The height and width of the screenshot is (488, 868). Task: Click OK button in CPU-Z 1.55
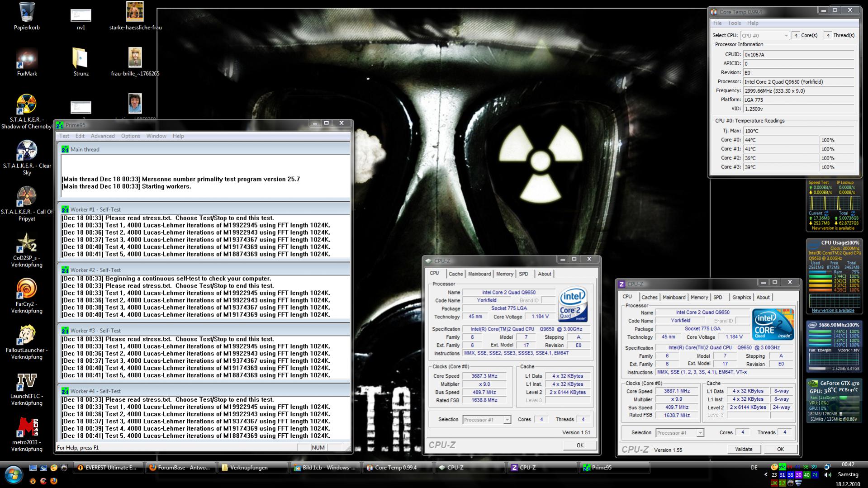tap(780, 449)
